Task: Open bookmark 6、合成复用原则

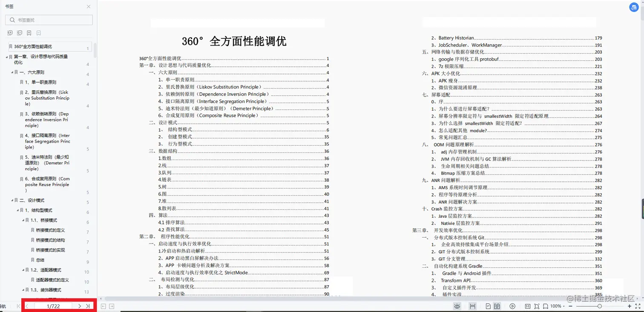Action: coord(47,185)
